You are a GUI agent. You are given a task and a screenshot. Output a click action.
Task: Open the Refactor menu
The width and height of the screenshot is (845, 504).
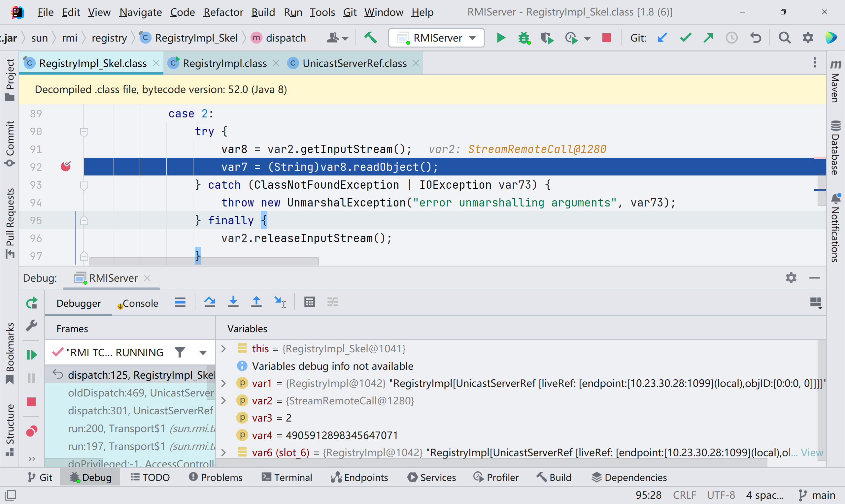coord(223,12)
